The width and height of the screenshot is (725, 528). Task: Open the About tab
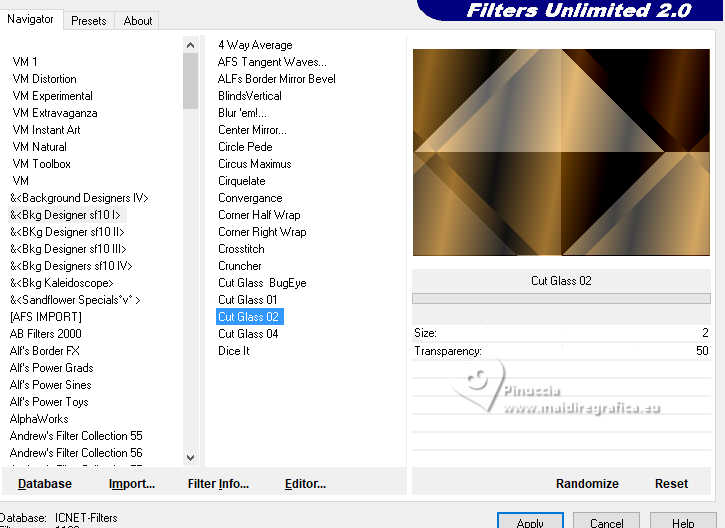pyautogui.click(x=137, y=21)
